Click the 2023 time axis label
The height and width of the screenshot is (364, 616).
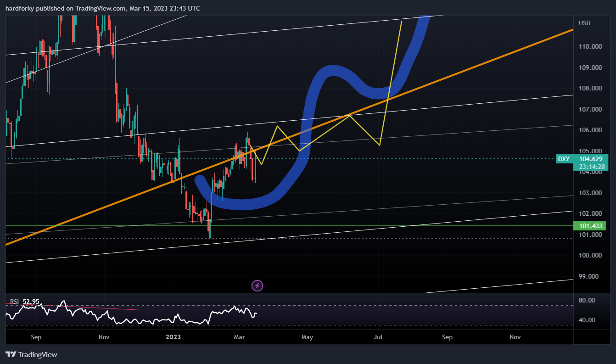(173, 337)
